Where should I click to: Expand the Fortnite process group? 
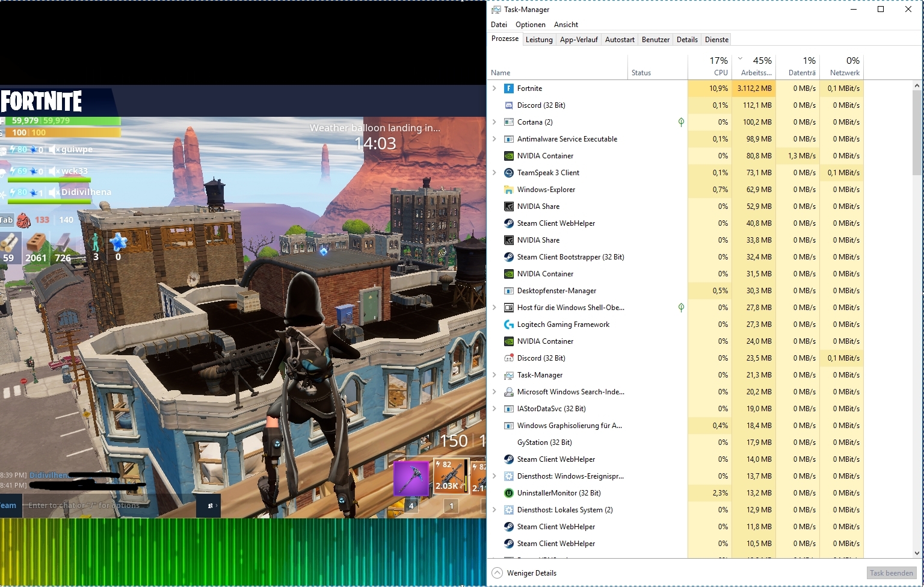(x=494, y=89)
